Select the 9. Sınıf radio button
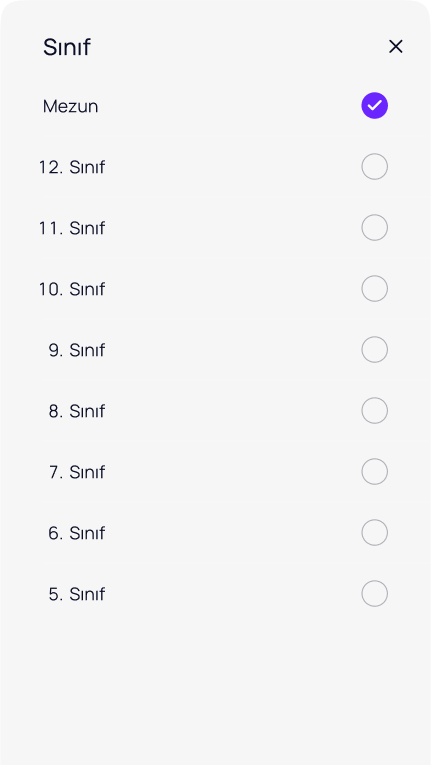 point(374,349)
